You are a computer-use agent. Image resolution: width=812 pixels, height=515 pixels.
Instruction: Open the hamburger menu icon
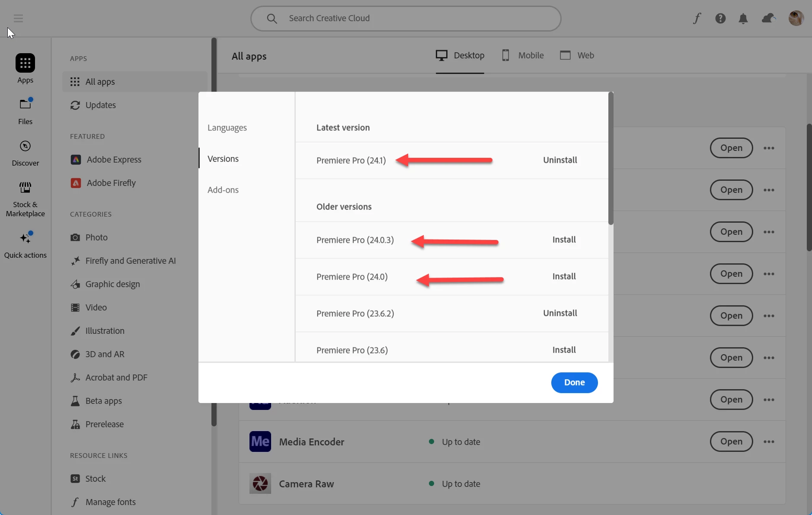(x=18, y=18)
